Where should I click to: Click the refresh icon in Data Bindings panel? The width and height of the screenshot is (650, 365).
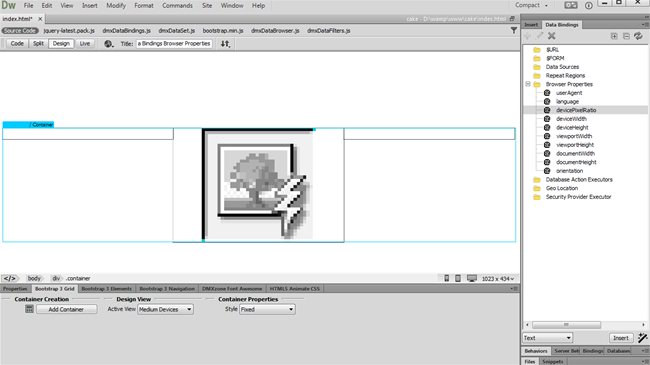[638, 36]
